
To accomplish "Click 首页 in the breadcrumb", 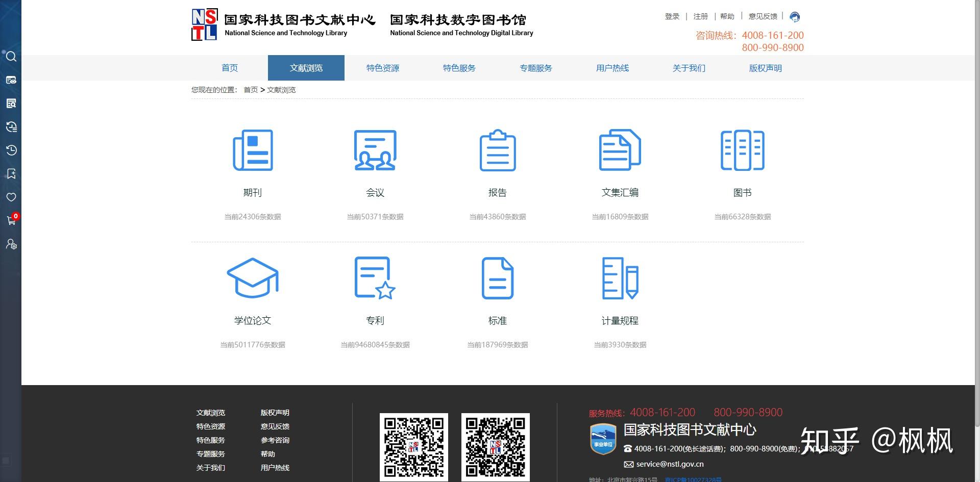I will (x=251, y=90).
